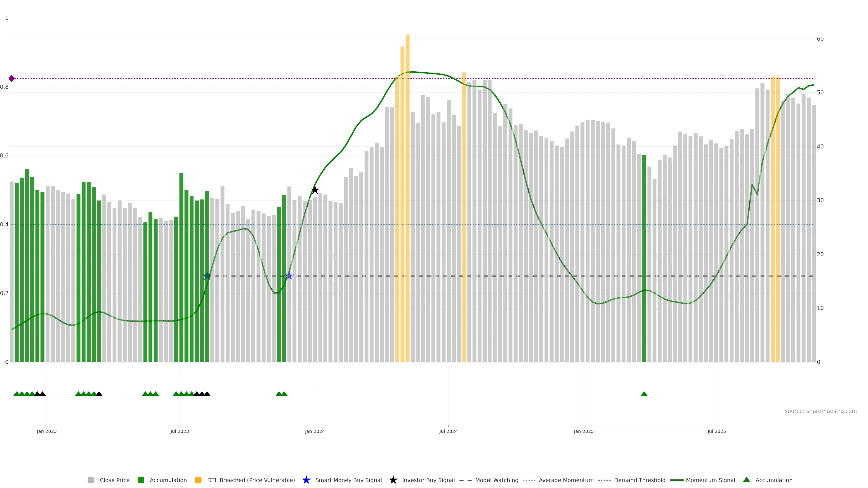Toggle Close Price series in legend

point(114,480)
